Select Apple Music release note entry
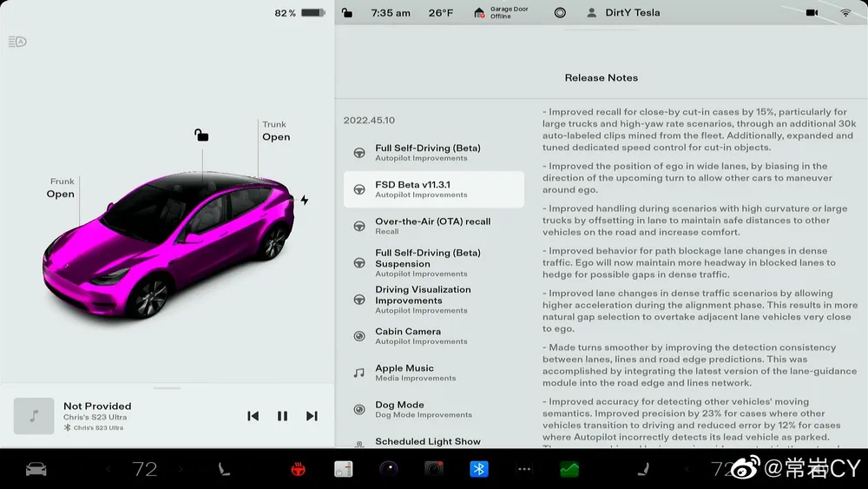The height and width of the screenshot is (489, 868). coord(434,373)
